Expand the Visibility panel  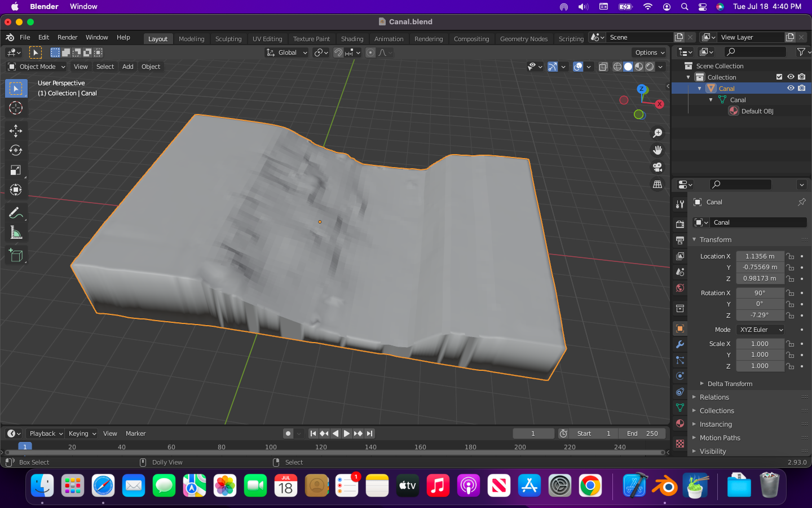coord(713,452)
